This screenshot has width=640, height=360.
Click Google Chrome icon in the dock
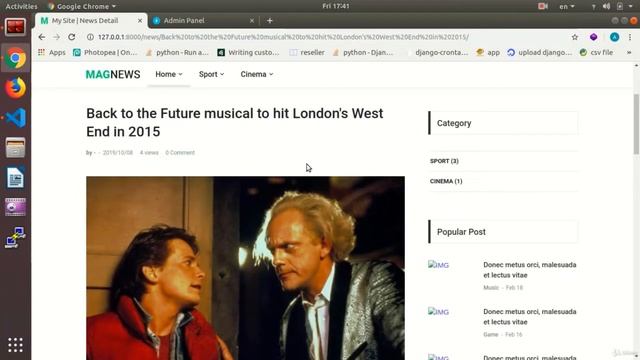16,58
